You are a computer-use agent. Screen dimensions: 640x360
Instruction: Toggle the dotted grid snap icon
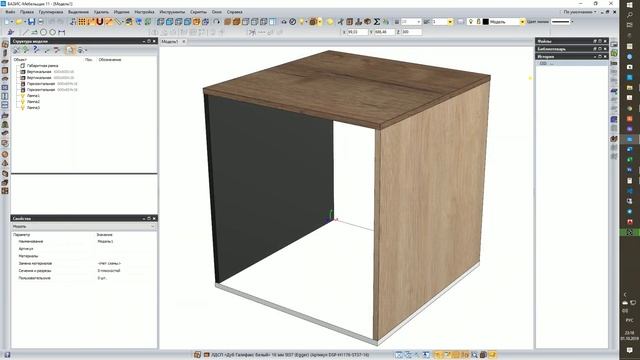(x=82, y=22)
